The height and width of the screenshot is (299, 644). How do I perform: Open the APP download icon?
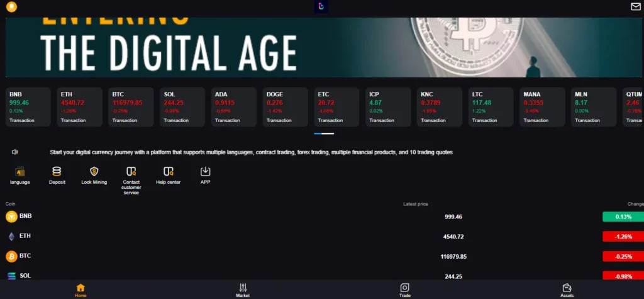tap(206, 171)
